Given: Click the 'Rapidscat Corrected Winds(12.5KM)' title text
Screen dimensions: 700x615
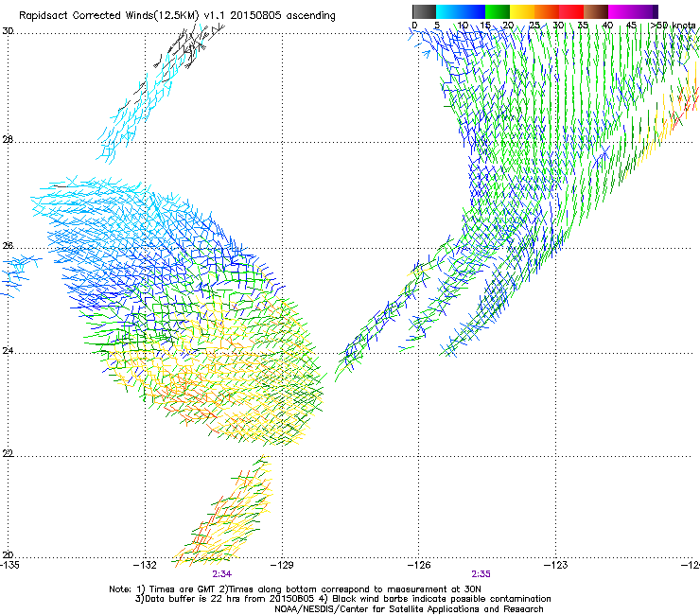Looking at the screenshot, I should pyautogui.click(x=110, y=15).
